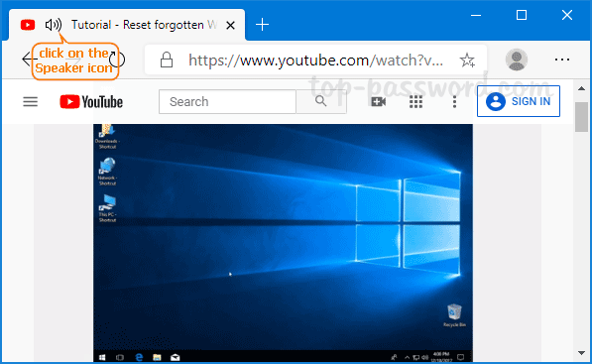Open the browser settings ellipsis menu

click(x=562, y=60)
